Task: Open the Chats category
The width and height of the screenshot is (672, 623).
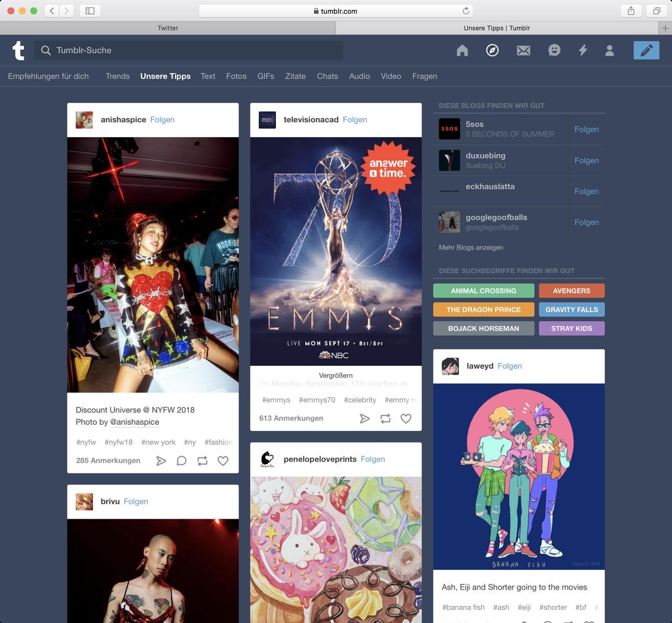Action: pos(328,76)
